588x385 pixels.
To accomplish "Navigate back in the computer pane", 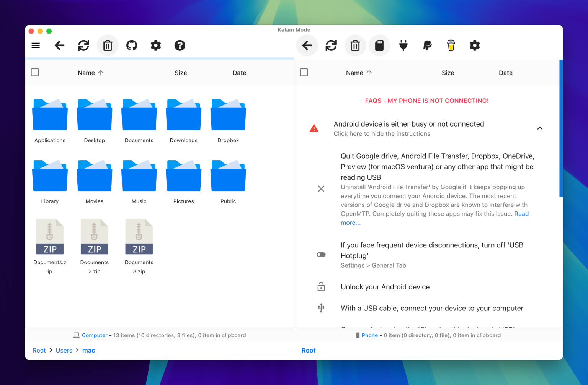I will 59,45.
